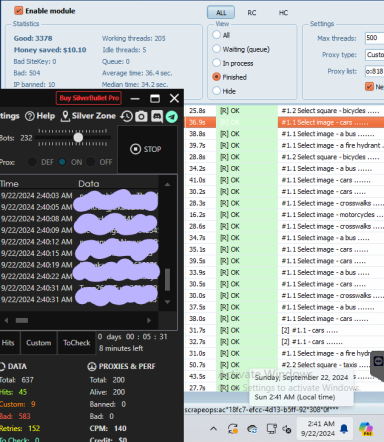Select the 16.2s motorcycles row

click(x=284, y=215)
